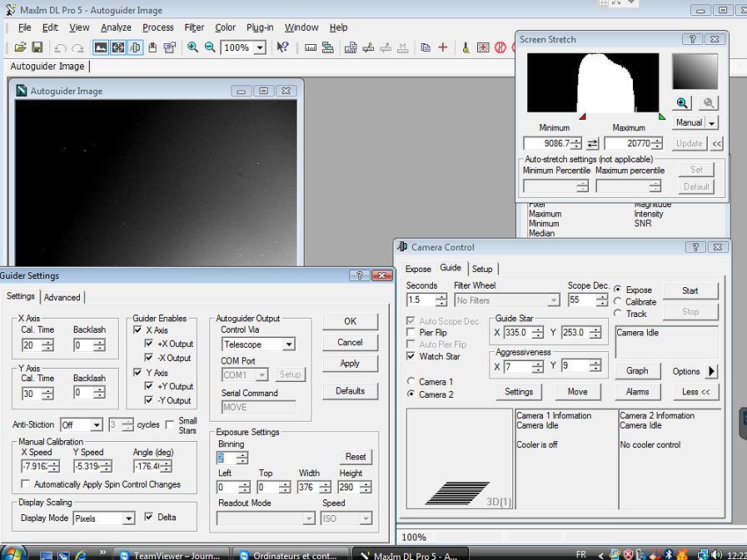Click the Graph button

(637, 371)
